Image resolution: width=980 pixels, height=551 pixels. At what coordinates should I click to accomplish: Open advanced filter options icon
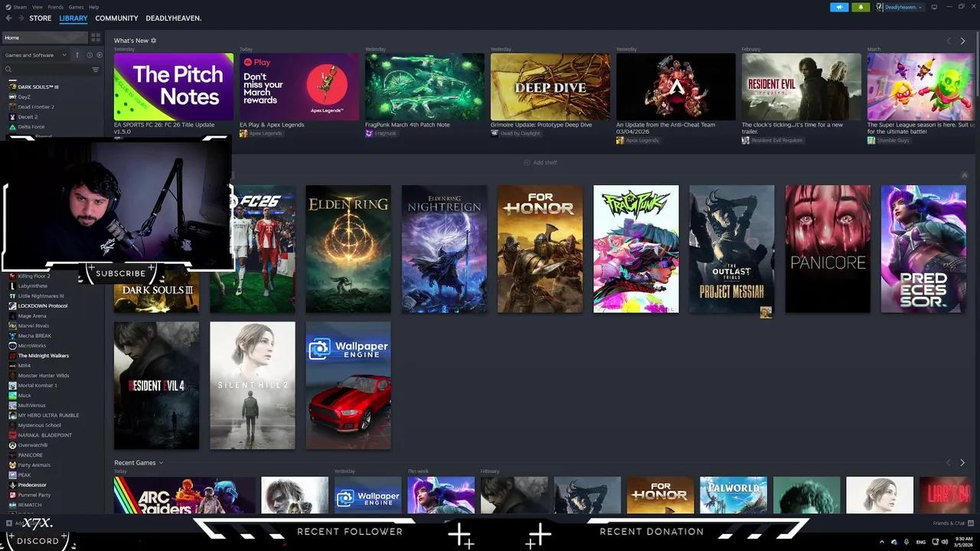[x=96, y=70]
